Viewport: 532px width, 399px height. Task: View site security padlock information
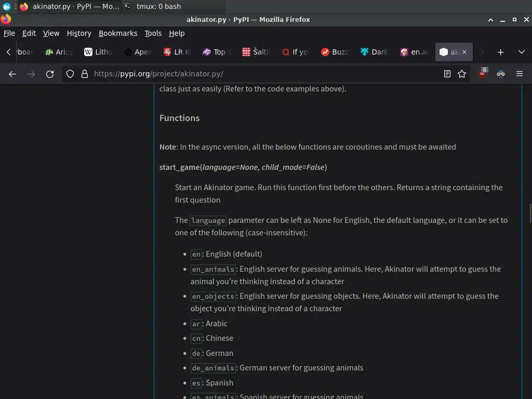point(85,74)
